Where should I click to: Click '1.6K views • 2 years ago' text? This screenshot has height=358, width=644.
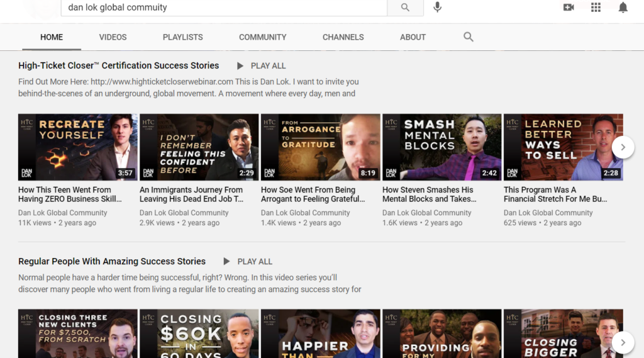pyautogui.click(x=422, y=223)
